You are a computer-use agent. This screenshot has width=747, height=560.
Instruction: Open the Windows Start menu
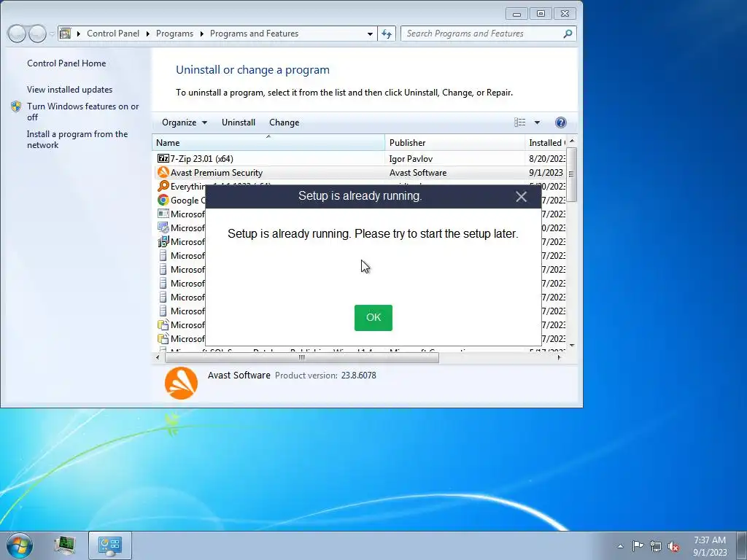(20, 545)
